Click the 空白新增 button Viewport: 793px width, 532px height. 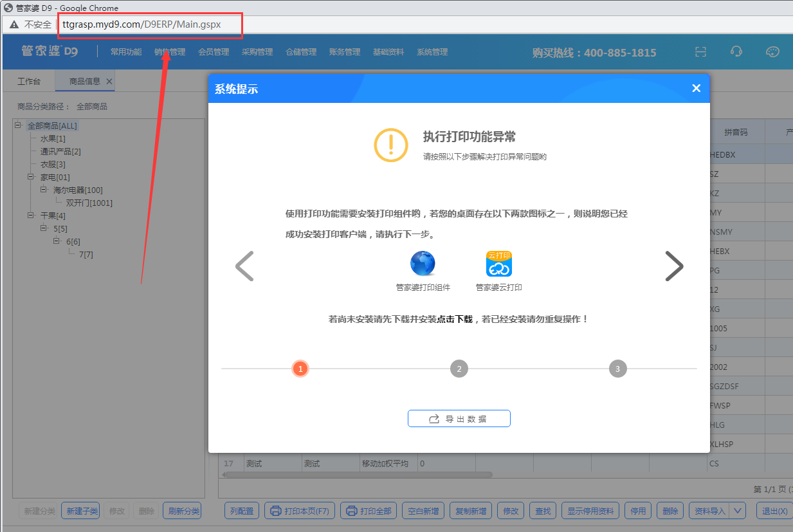pos(423,511)
